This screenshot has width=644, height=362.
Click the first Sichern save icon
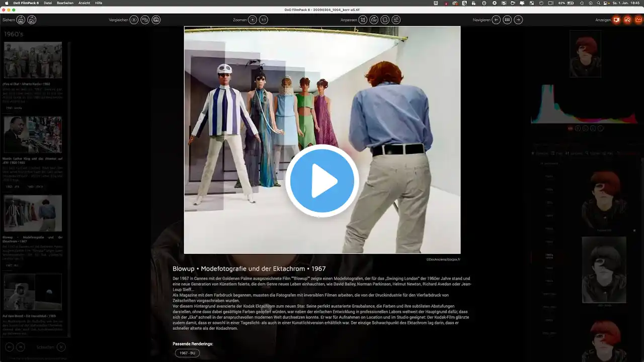(x=21, y=20)
